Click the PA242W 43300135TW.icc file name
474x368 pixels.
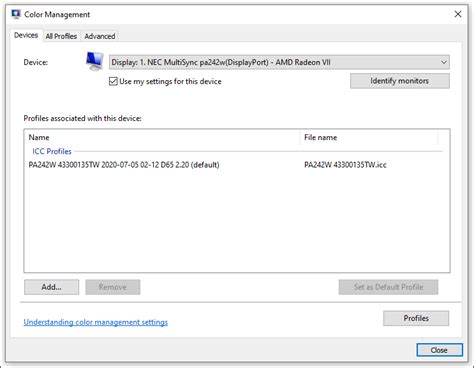(345, 165)
